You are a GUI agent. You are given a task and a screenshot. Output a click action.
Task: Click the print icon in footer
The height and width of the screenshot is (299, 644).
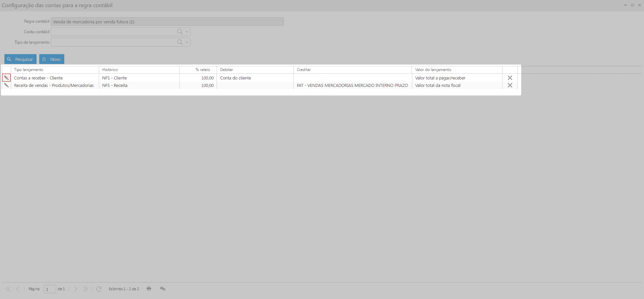149,289
